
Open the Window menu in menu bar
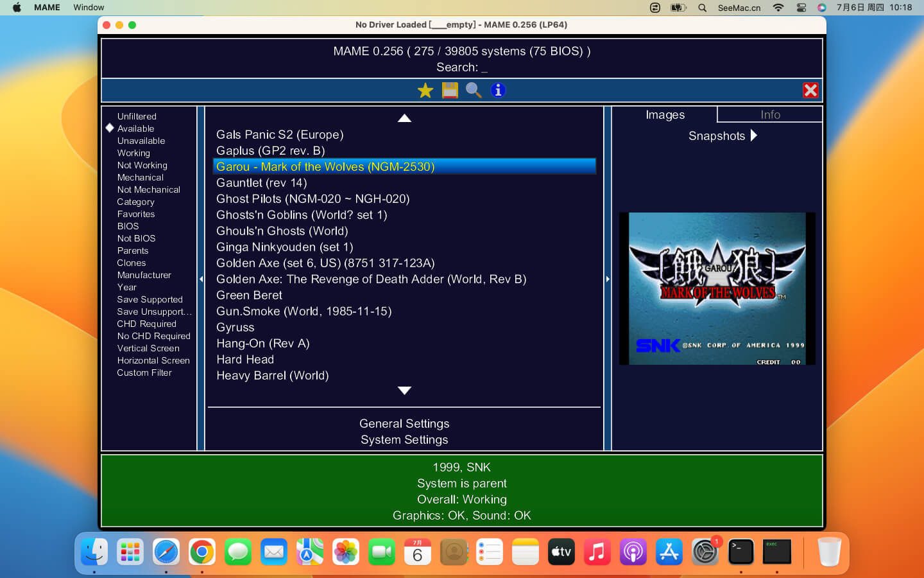[x=89, y=7]
